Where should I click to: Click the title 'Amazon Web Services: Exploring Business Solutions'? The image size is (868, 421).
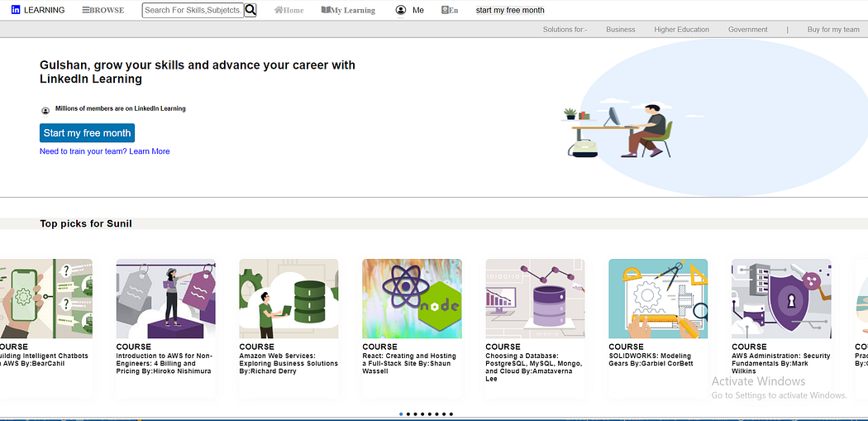289,363
